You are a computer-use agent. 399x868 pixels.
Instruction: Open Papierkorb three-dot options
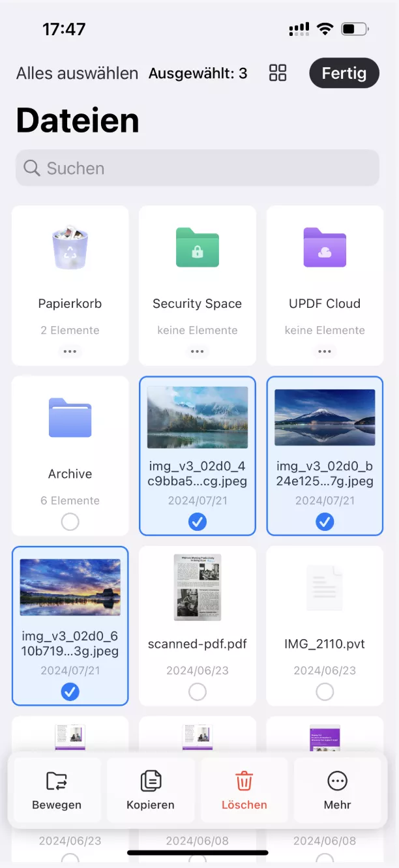pos(70,352)
